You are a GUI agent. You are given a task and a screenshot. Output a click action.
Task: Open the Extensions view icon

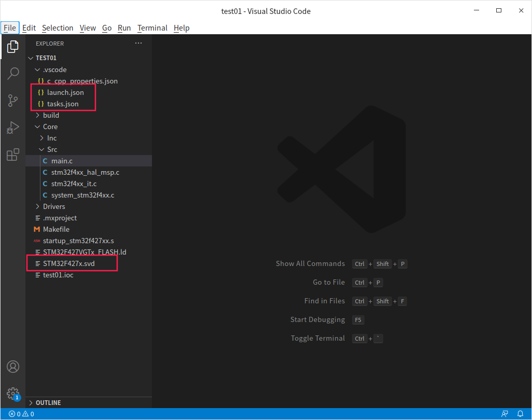13,155
